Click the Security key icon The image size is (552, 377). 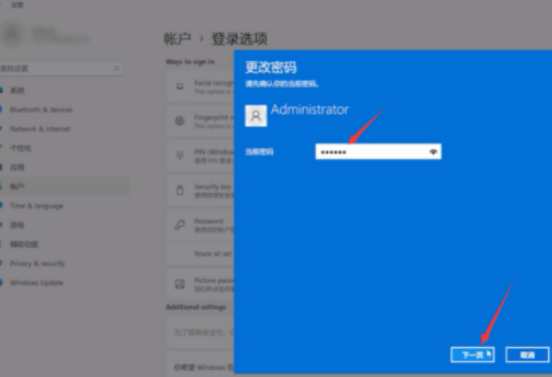[x=180, y=190]
